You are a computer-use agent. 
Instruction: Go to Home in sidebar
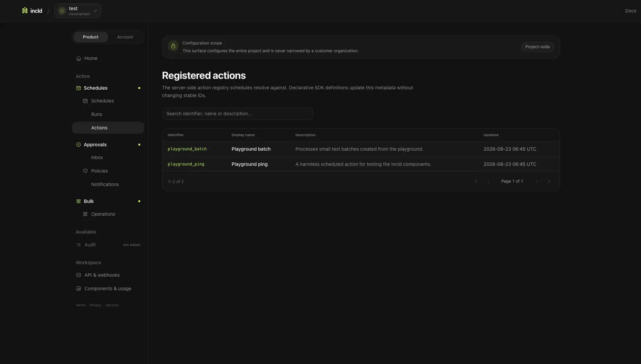click(x=108, y=58)
